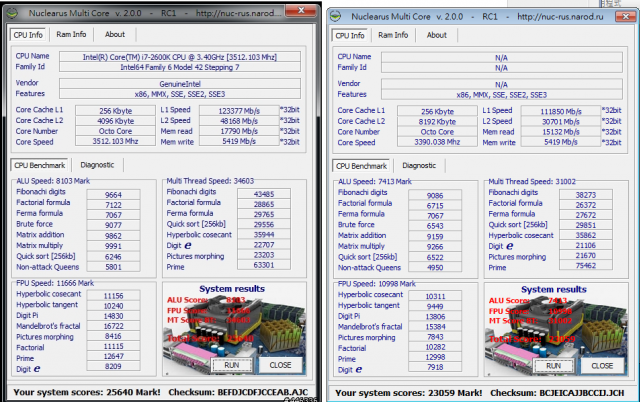Select the CPU Info tab in the left window
640x402 pixels.
click(x=28, y=35)
